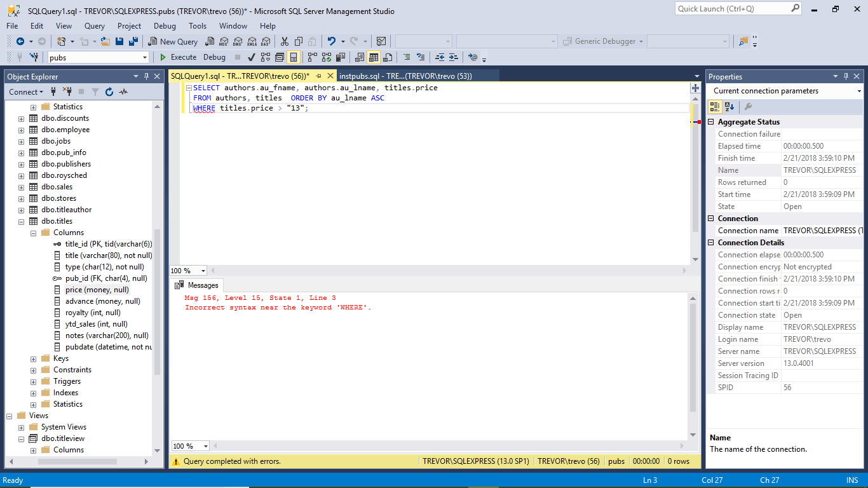
Task: Open the File menu
Action: click(12, 26)
